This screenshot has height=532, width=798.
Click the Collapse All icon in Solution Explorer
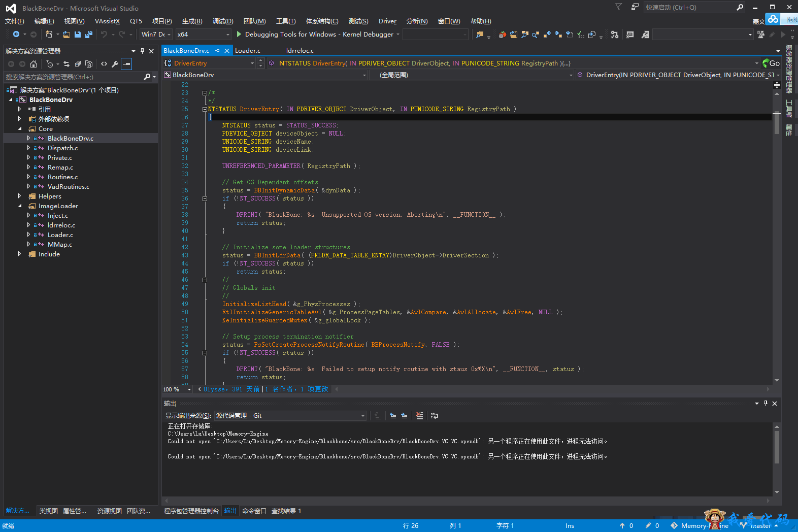[x=78, y=64]
